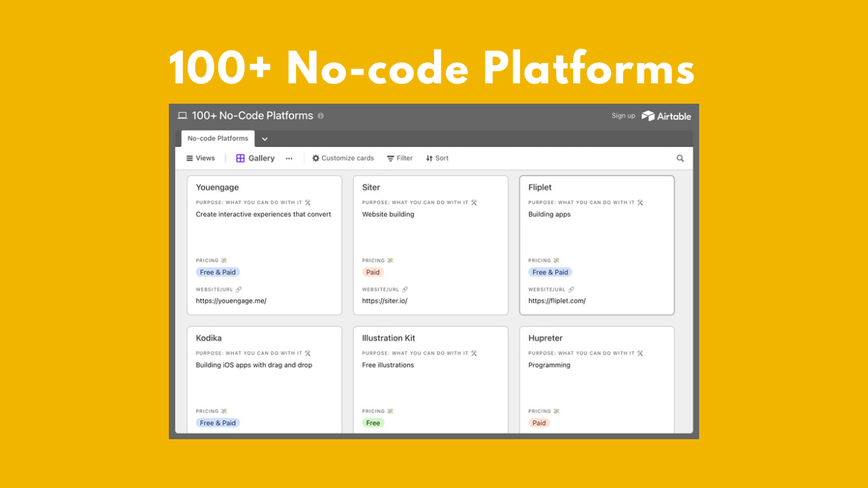Click the Gallery grid icon
Viewport: 868px width, 488px height.
click(240, 159)
